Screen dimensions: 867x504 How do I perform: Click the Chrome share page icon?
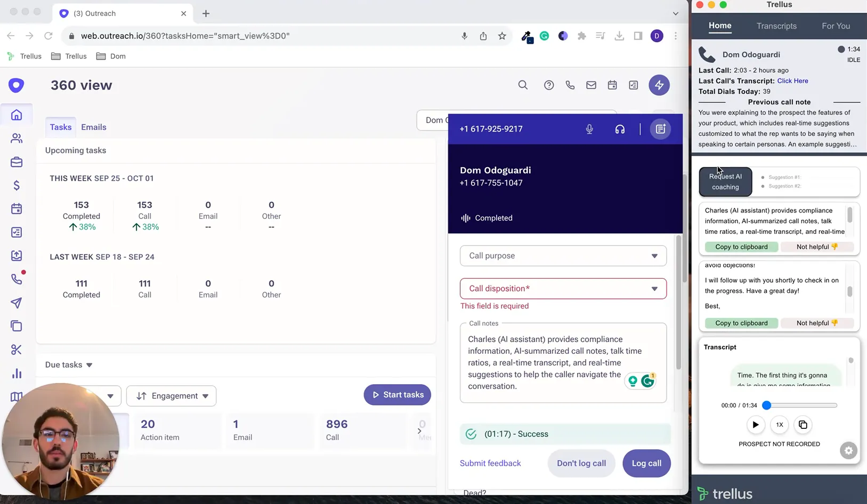click(483, 36)
